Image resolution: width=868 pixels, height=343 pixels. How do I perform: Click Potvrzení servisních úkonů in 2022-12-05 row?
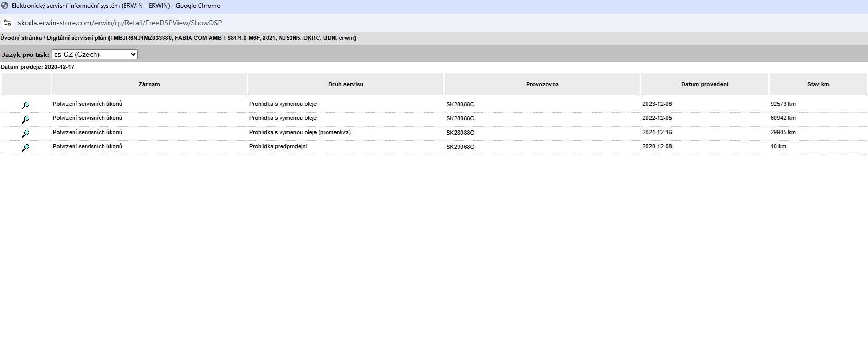pyautogui.click(x=87, y=118)
